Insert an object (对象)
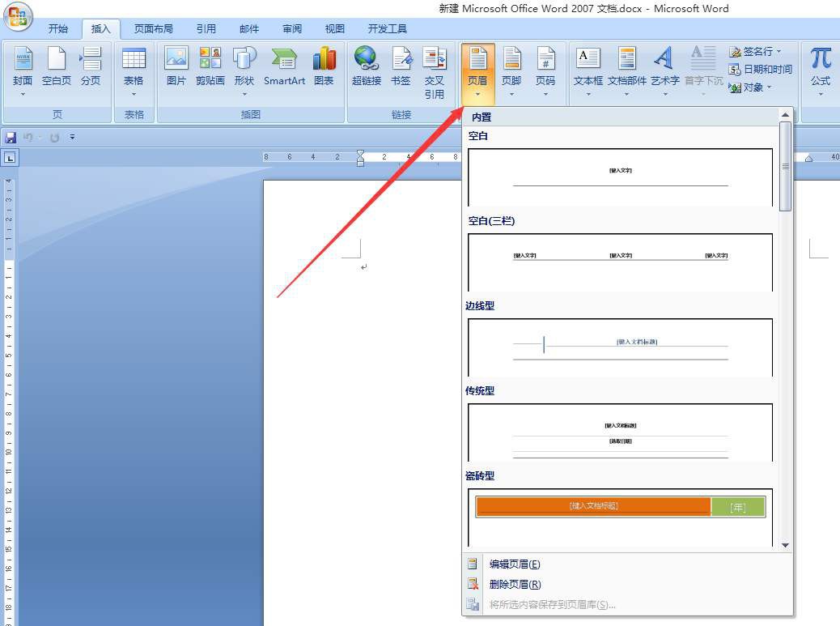 point(751,87)
